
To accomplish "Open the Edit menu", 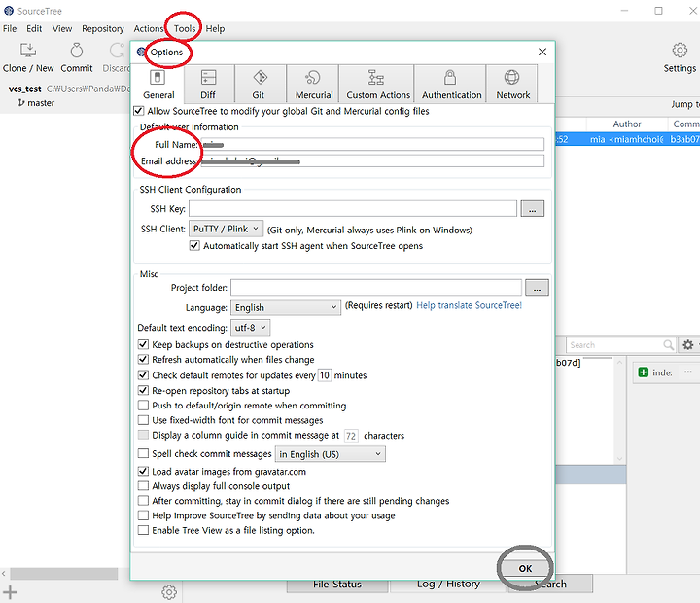I will (x=34, y=28).
